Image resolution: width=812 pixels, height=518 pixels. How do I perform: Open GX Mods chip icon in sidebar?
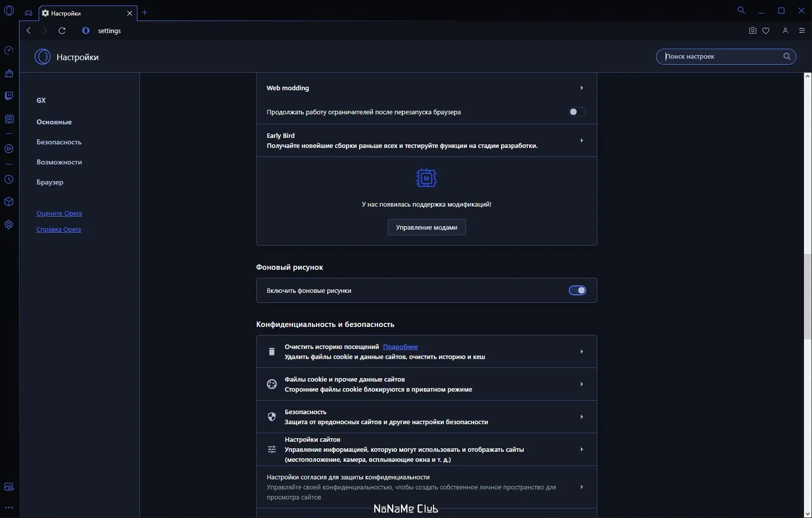pyautogui.click(x=9, y=119)
